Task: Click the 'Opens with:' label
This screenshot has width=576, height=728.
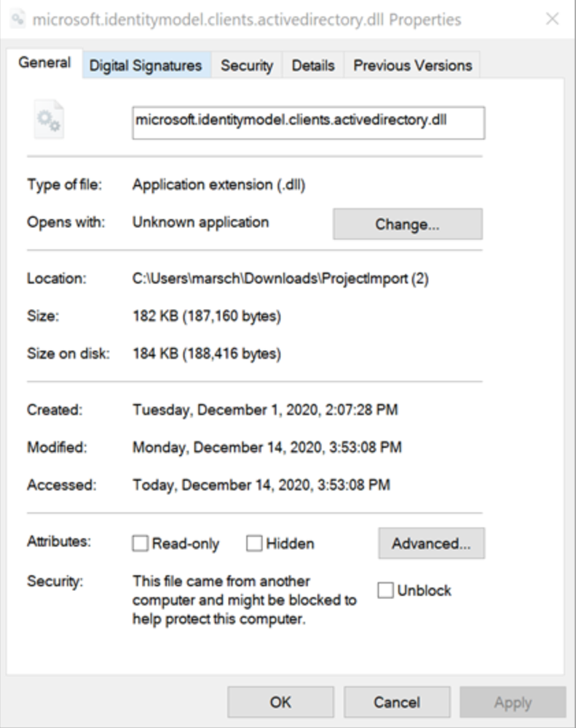Action: coord(66,222)
